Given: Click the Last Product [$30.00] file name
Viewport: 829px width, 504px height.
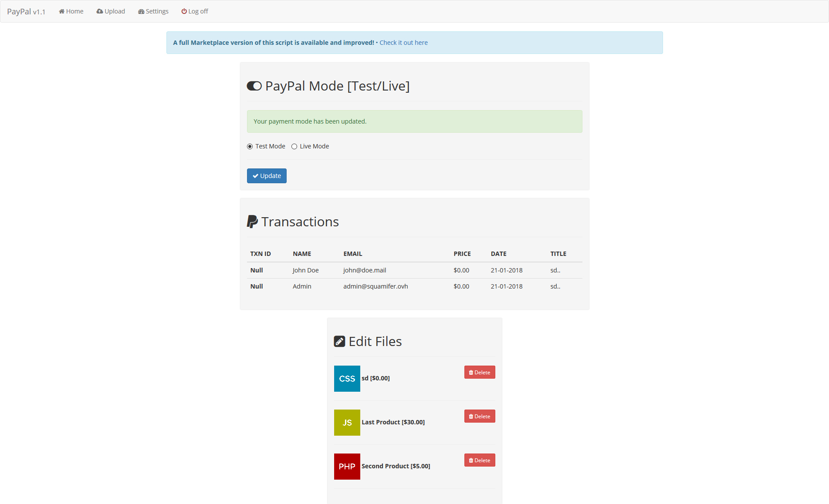Looking at the screenshot, I should [x=393, y=422].
